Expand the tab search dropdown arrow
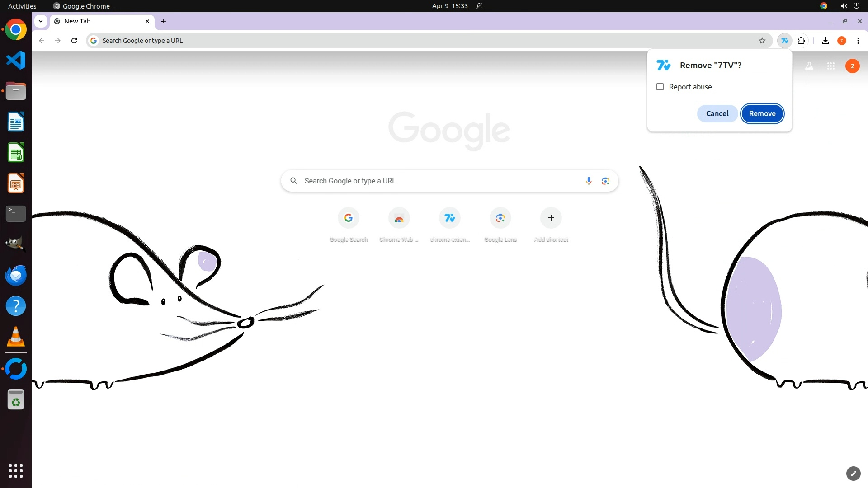The image size is (868, 488). pyautogui.click(x=41, y=21)
